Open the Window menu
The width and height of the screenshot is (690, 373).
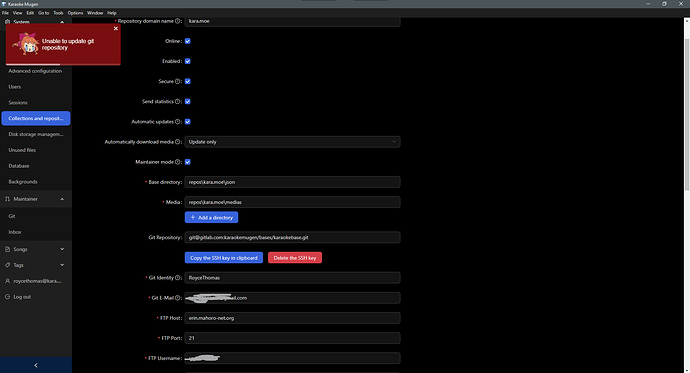click(95, 13)
